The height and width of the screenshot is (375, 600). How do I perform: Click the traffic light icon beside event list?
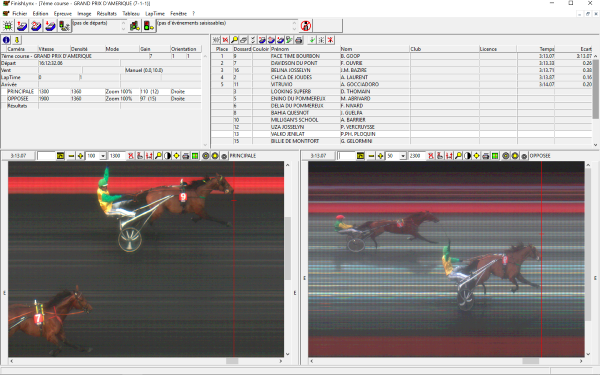tap(149, 26)
